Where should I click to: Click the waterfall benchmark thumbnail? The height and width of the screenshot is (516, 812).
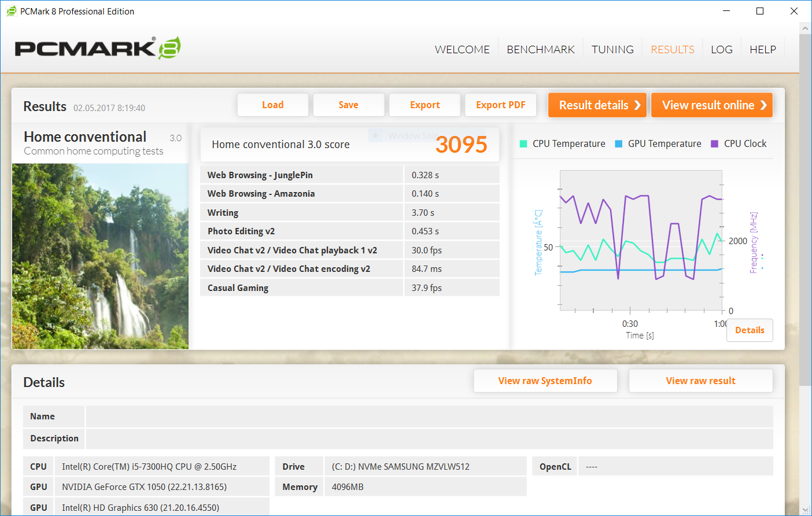pos(101,256)
